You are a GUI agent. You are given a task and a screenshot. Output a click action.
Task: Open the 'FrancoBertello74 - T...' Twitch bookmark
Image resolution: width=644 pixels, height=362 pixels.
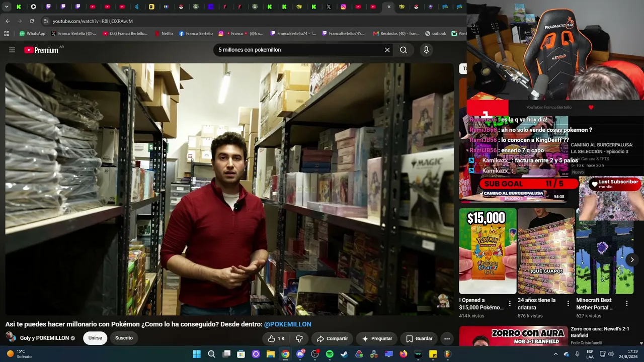tap(293, 34)
